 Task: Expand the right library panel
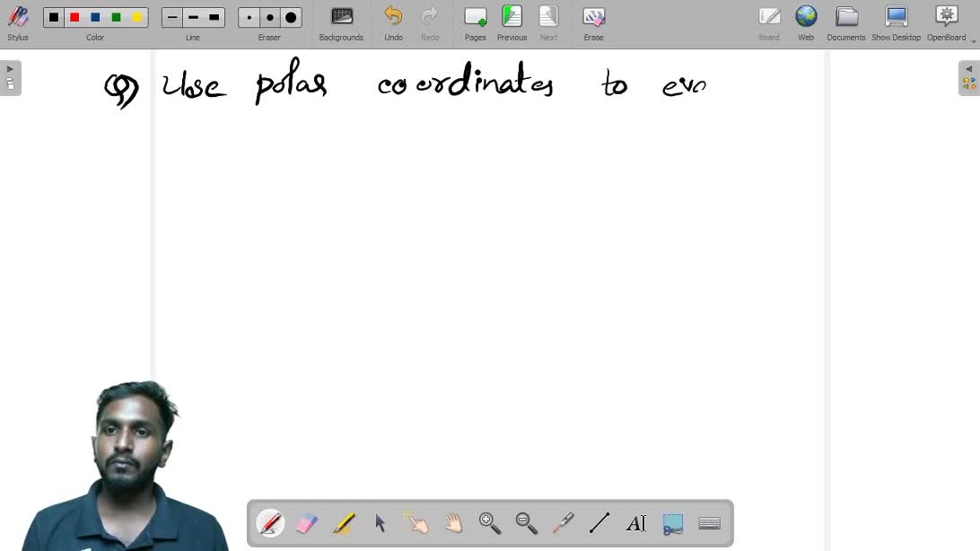[969, 78]
